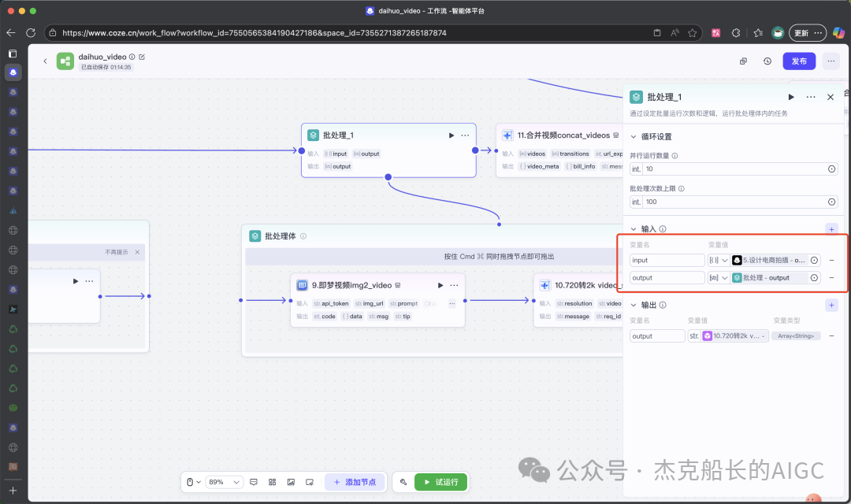Remove the input variable row
The image size is (851, 504).
[831, 261]
